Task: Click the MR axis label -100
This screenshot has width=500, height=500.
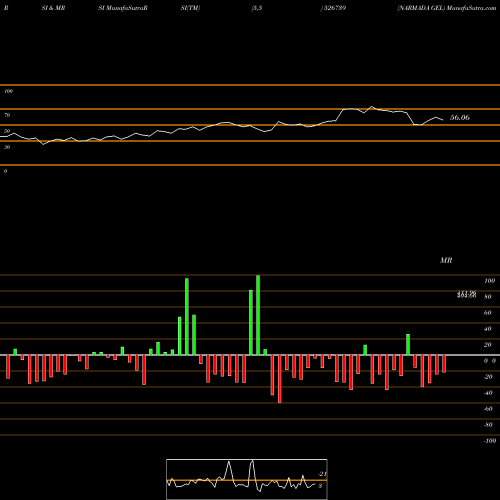Action: click(490, 441)
